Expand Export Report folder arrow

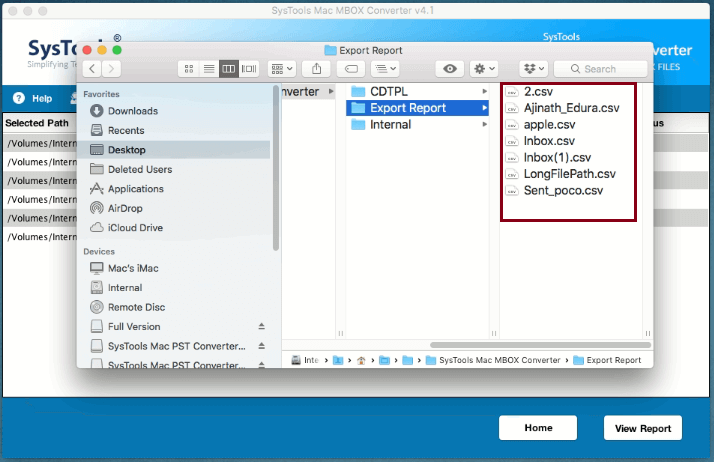pyautogui.click(x=484, y=108)
